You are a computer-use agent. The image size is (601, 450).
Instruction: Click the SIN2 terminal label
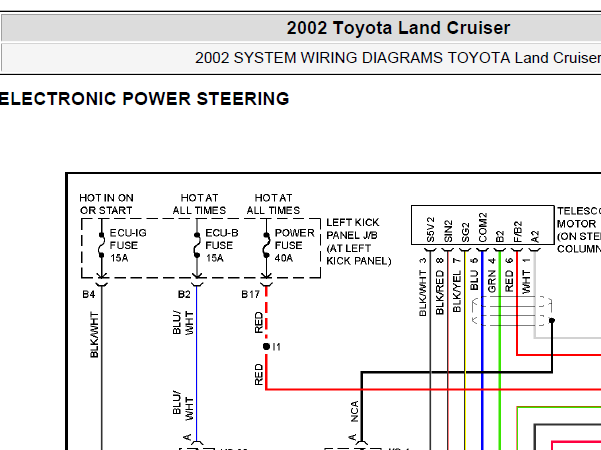[448, 231]
